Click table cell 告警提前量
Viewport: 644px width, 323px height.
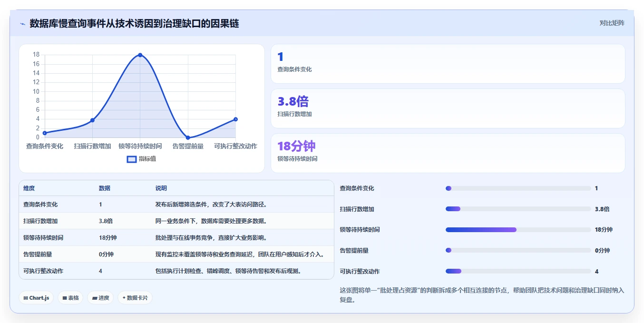pyautogui.click(x=38, y=254)
